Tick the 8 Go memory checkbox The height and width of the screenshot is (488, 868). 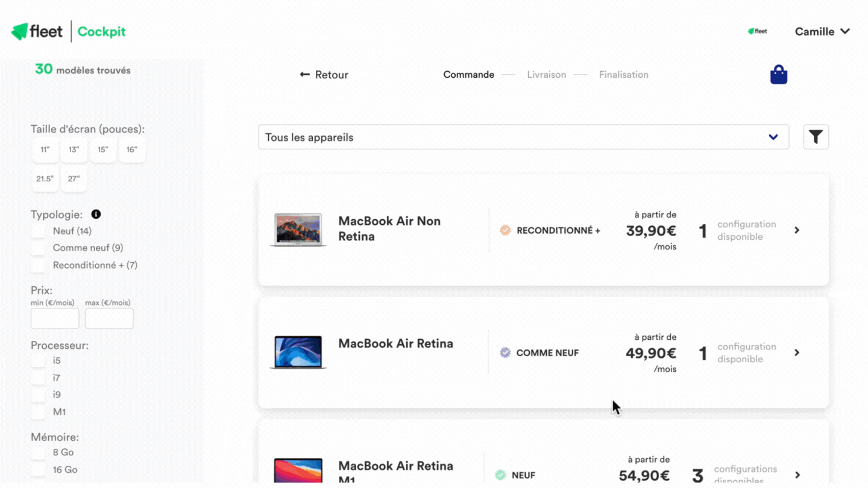point(38,452)
